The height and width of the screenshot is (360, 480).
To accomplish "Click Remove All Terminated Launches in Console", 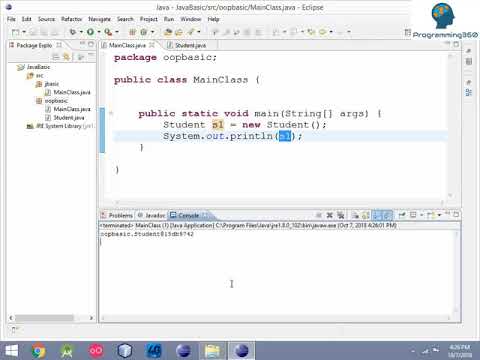I will pos(341,215).
